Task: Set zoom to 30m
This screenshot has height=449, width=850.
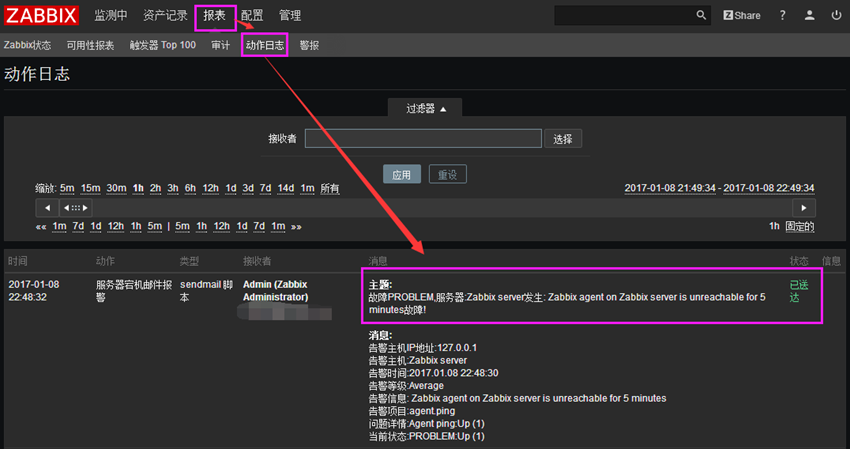Action: click(x=116, y=188)
